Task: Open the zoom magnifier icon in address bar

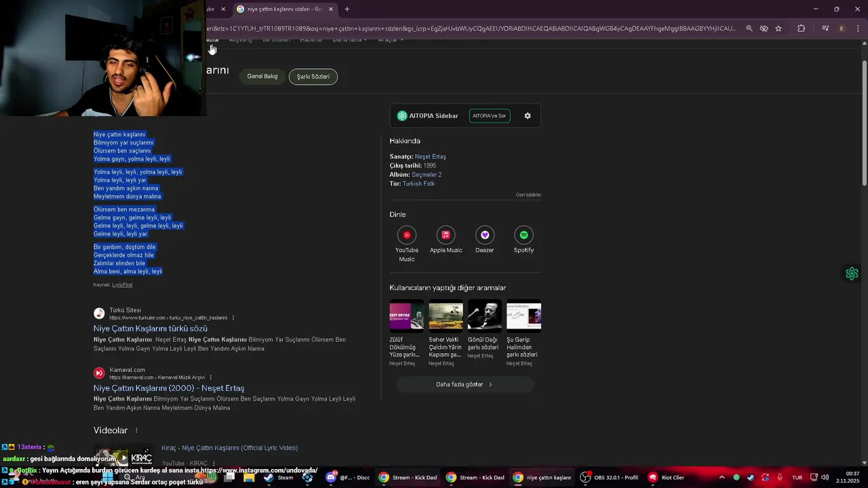Action: [x=749, y=28]
